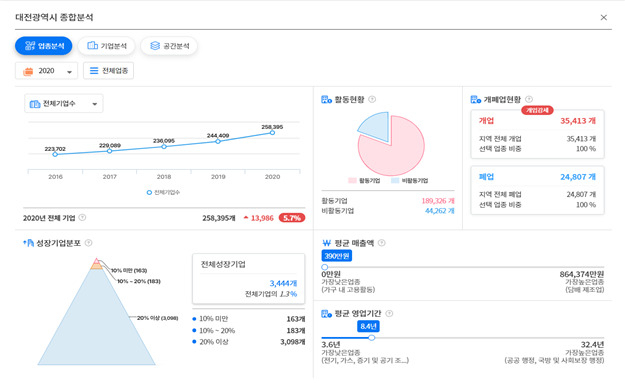The width and height of the screenshot is (625, 383).
Task: Click the 2019 data point 244,409
Action: [x=218, y=141]
